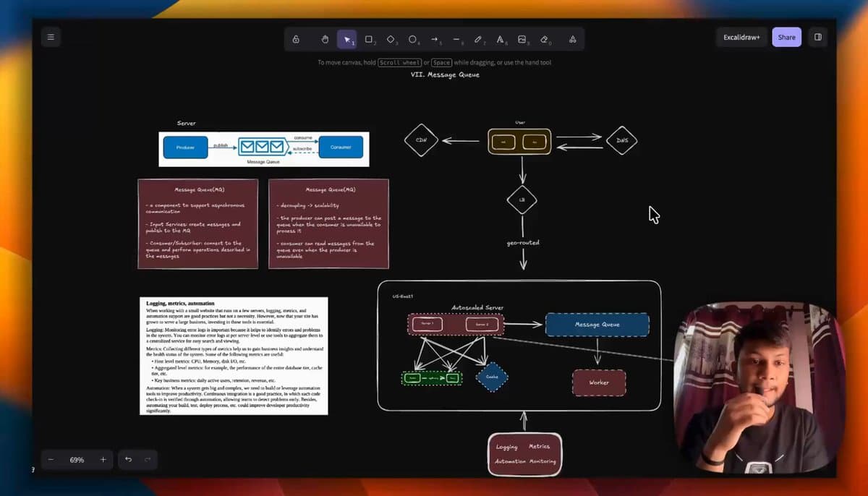Select the Text tool
Screen dimensions: 868x496
pyautogui.click(x=500, y=39)
